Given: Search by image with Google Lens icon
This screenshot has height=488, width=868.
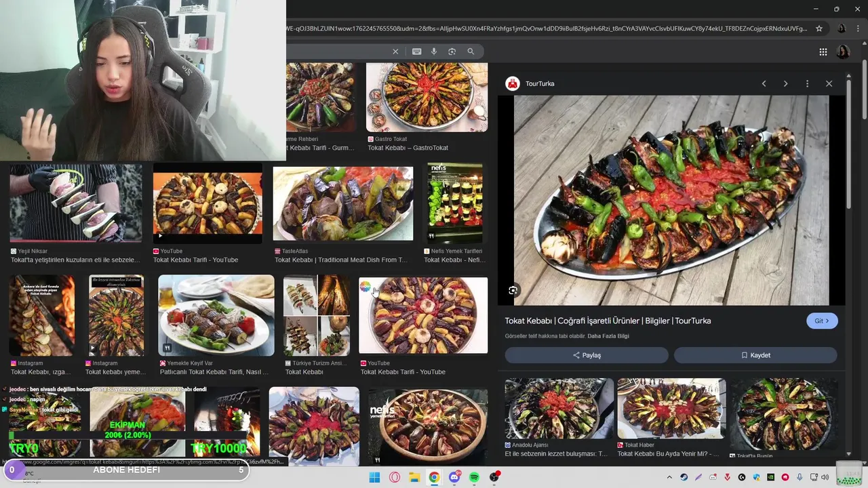Looking at the screenshot, I should point(452,52).
